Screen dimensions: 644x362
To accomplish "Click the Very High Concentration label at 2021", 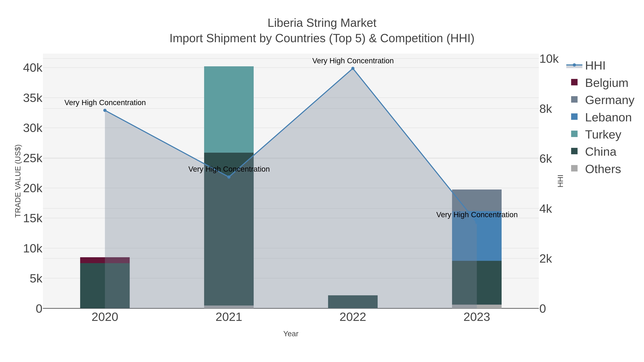I will [229, 169].
